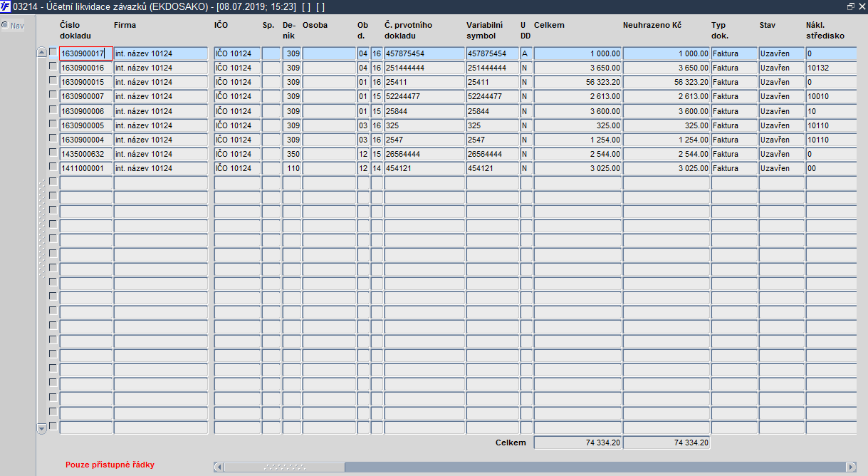Click vertical scroll up arrow of the table
This screenshot has width=868, height=476.
pyautogui.click(x=41, y=53)
